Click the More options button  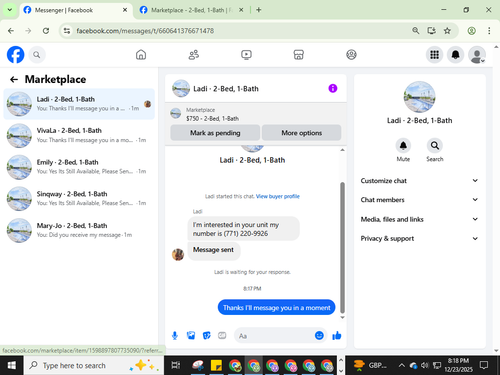301,133
